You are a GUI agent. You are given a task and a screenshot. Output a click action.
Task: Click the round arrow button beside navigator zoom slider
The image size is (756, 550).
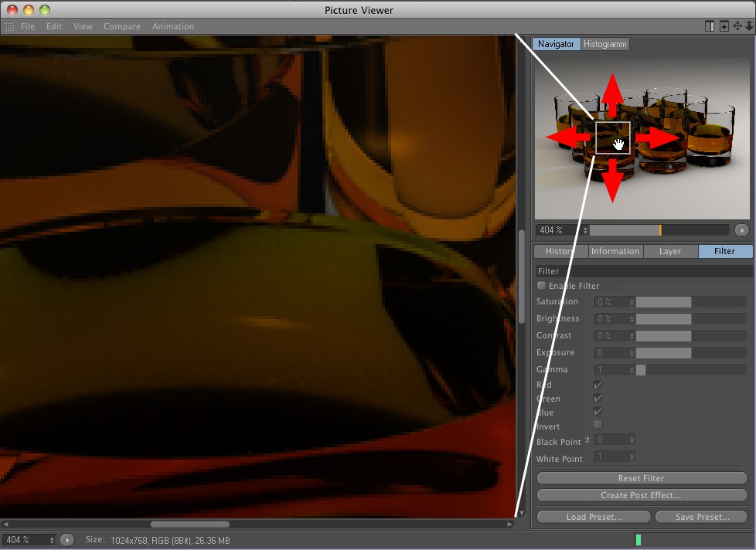pos(741,230)
